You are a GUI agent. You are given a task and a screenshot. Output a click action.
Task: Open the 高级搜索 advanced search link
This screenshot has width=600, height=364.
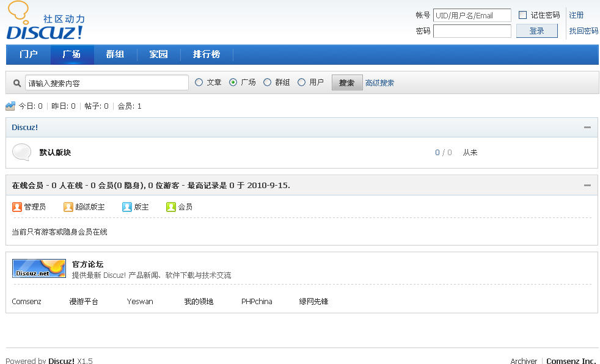[x=379, y=83]
